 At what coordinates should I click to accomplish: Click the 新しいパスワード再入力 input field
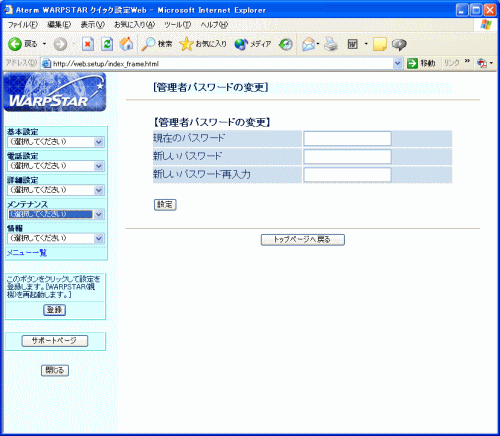(347, 175)
